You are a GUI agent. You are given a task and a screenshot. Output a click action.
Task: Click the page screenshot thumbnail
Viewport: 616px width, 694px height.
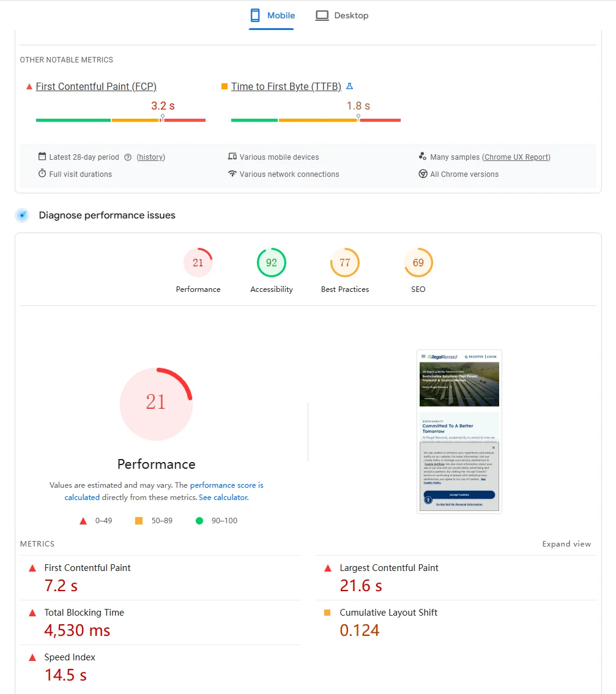tap(459, 432)
